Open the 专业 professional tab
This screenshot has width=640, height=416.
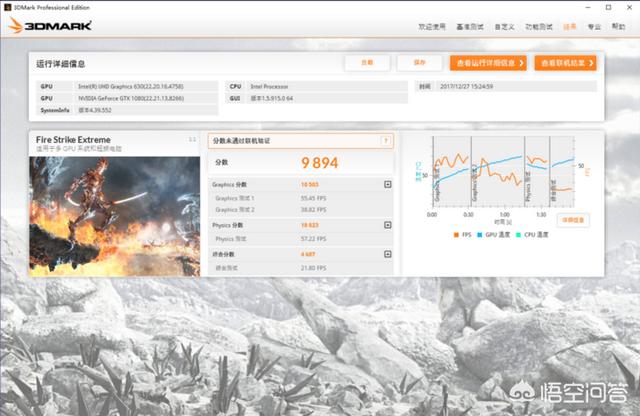point(594,27)
